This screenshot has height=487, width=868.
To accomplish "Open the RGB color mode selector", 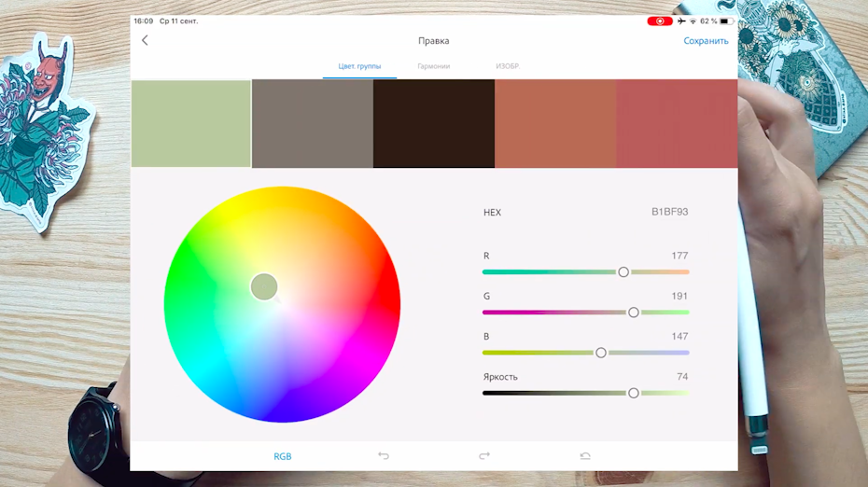I will (282, 456).
